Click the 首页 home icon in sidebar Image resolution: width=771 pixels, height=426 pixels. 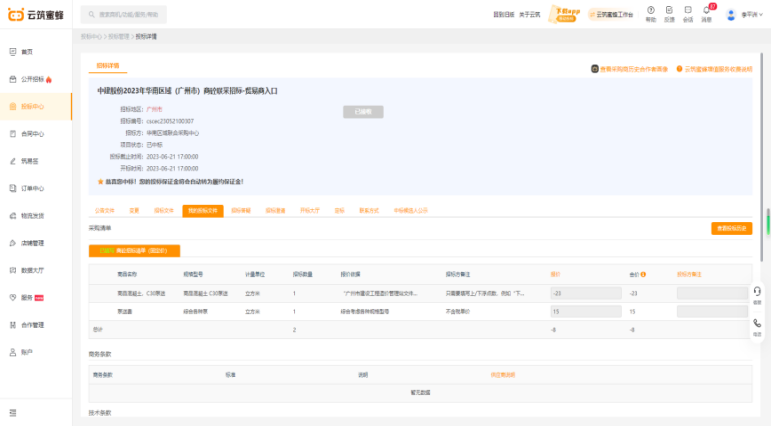pos(13,52)
